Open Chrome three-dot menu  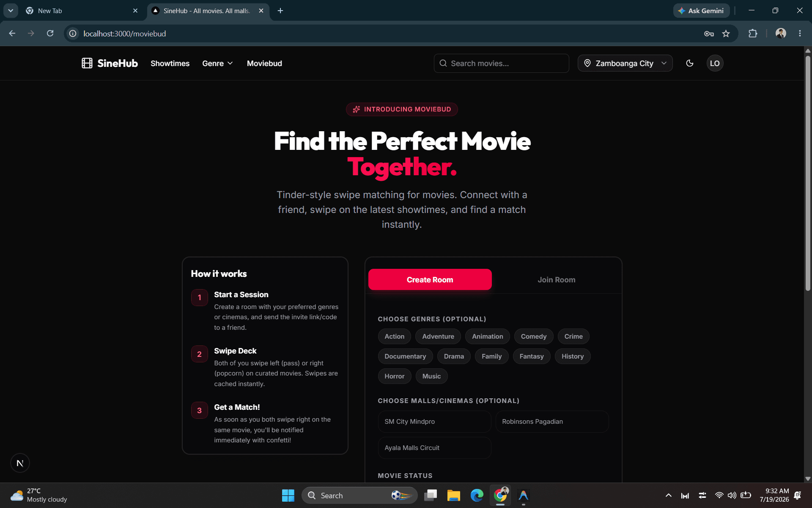(x=800, y=33)
